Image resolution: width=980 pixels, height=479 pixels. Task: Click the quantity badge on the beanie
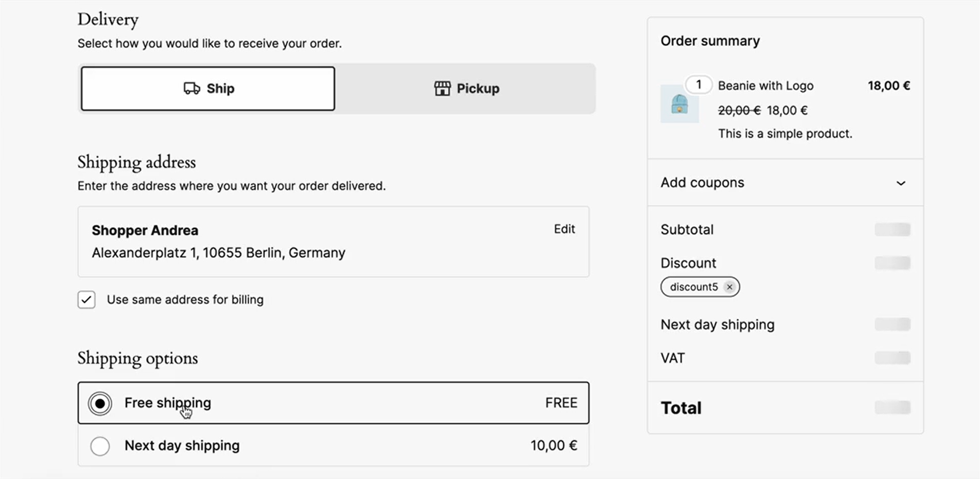click(x=698, y=84)
